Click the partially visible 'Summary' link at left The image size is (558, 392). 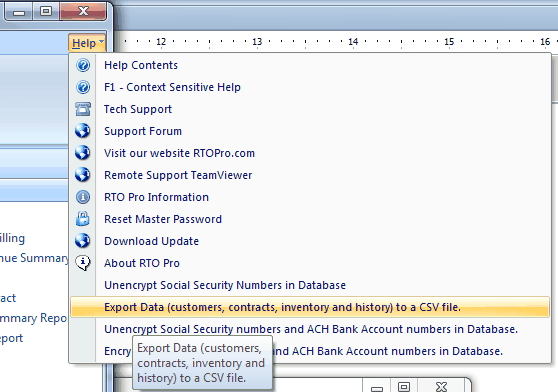click(x=34, y=258)
